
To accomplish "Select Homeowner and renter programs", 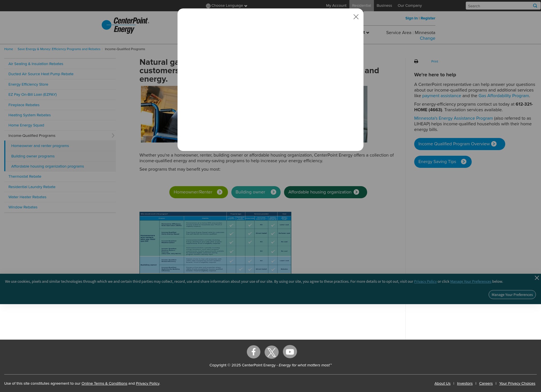I will [40, 146].
